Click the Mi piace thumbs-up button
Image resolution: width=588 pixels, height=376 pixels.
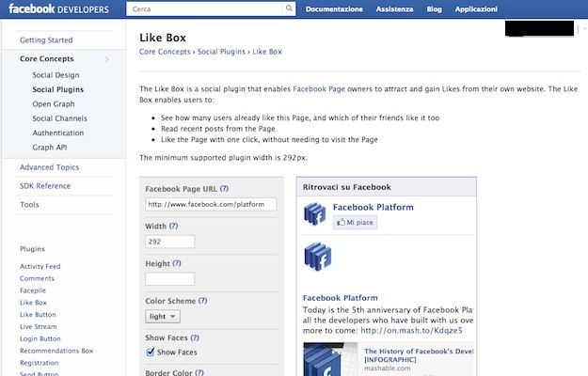pos(355,223)
